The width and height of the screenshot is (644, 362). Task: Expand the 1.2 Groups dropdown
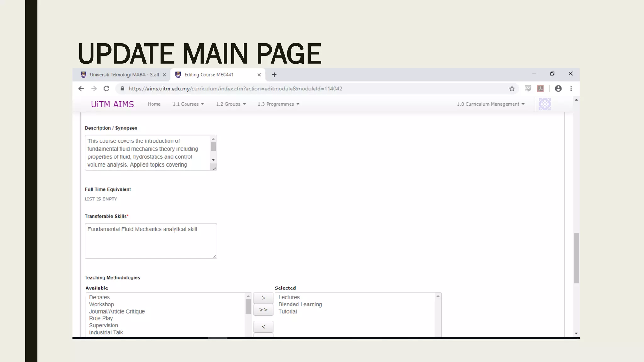(x=231, y=104)
